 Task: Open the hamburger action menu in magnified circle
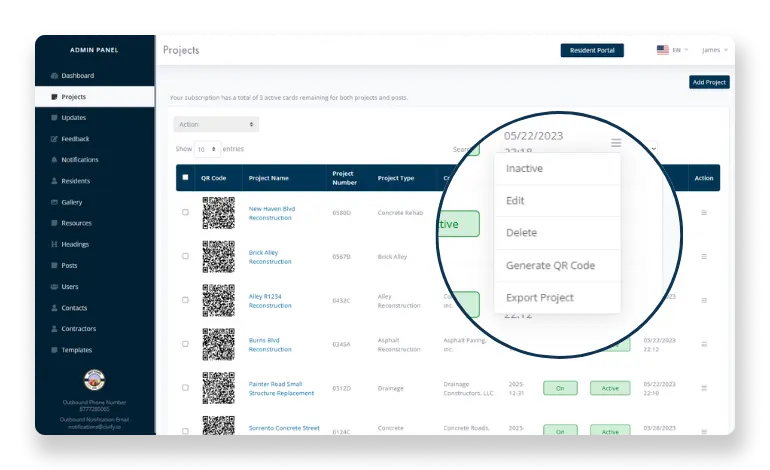tap(617, 143)
